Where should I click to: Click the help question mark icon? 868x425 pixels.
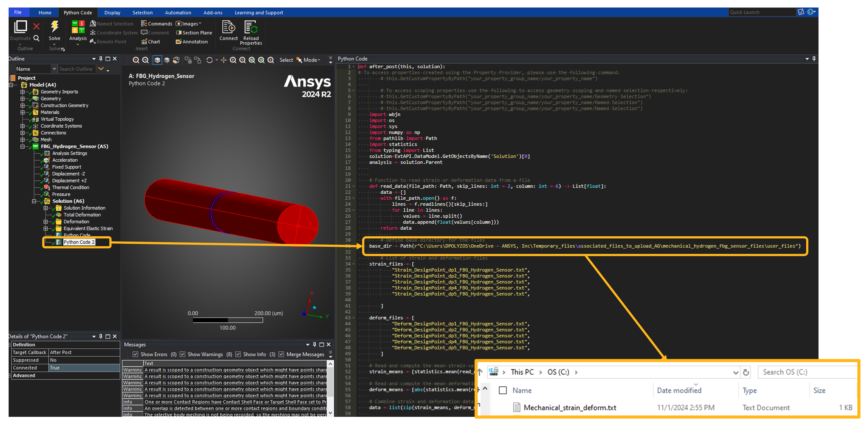click(810, 12)
